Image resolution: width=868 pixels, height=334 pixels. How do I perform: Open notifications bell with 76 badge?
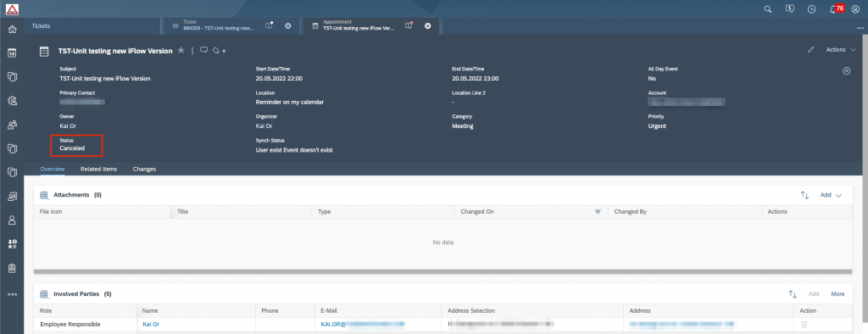point(837,8)
